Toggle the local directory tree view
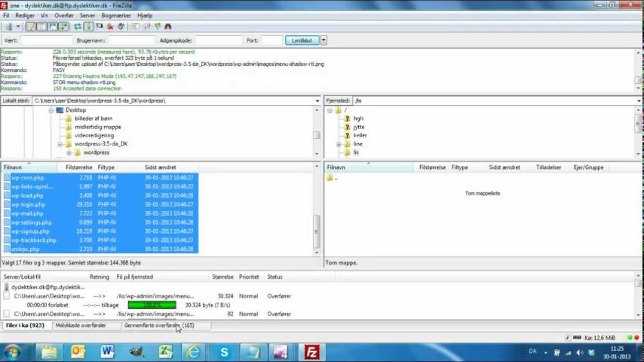The width and height of the screenshot is (644, 362). [42, 27]
